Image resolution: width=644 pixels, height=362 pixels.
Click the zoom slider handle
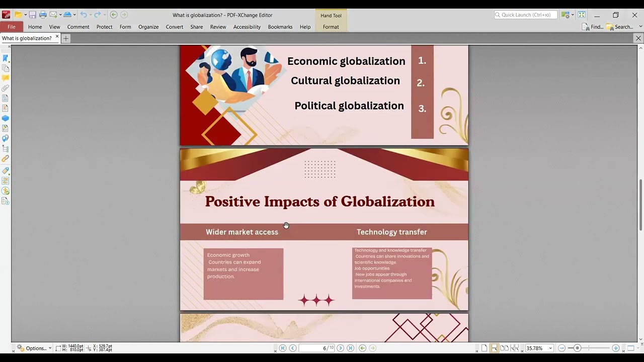578,348
